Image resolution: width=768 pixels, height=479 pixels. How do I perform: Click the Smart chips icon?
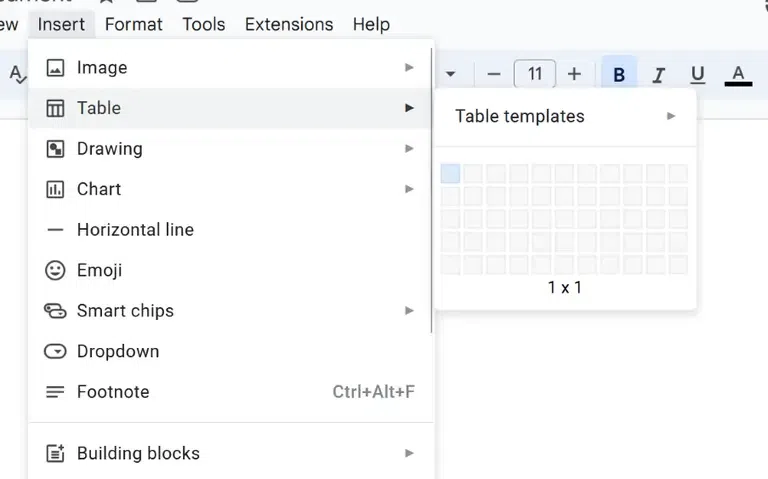tap(56, 311)
